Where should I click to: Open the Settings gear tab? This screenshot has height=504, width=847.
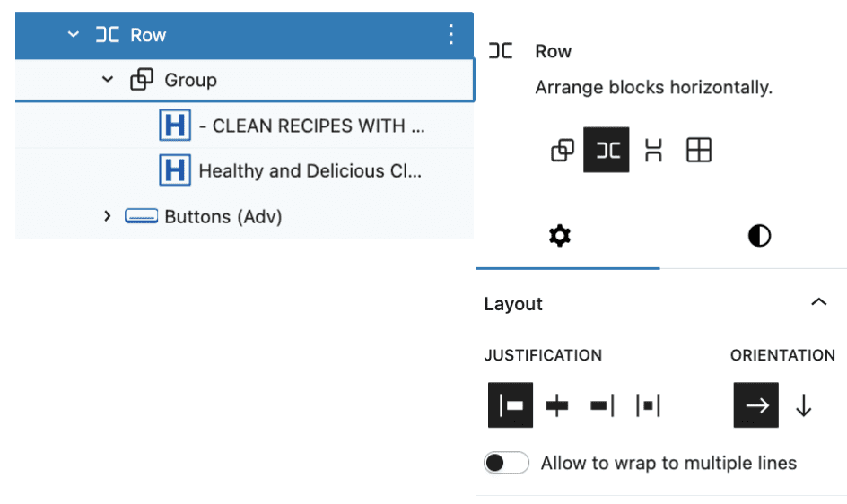pyautogui.click(x=560, y=236)
